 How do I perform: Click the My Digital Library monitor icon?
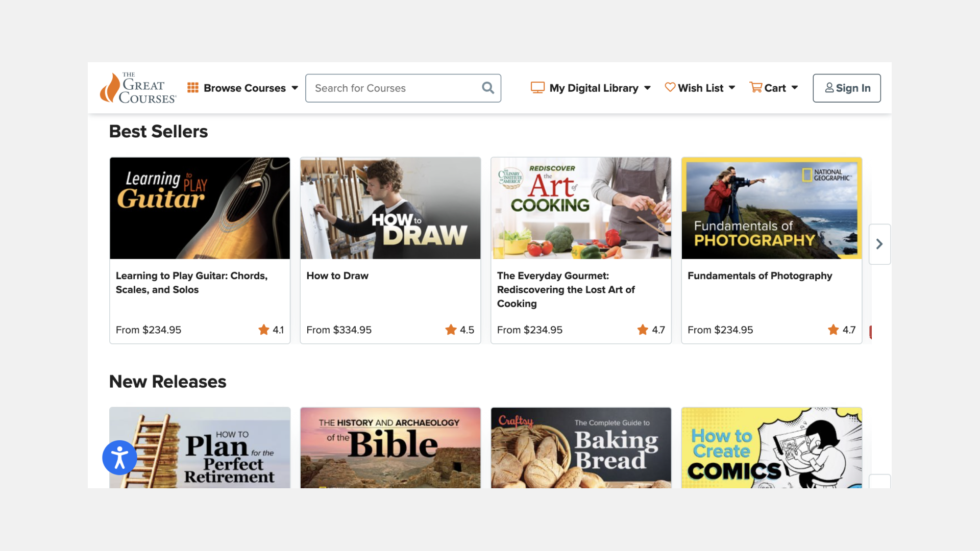click(x=537, y=88)
